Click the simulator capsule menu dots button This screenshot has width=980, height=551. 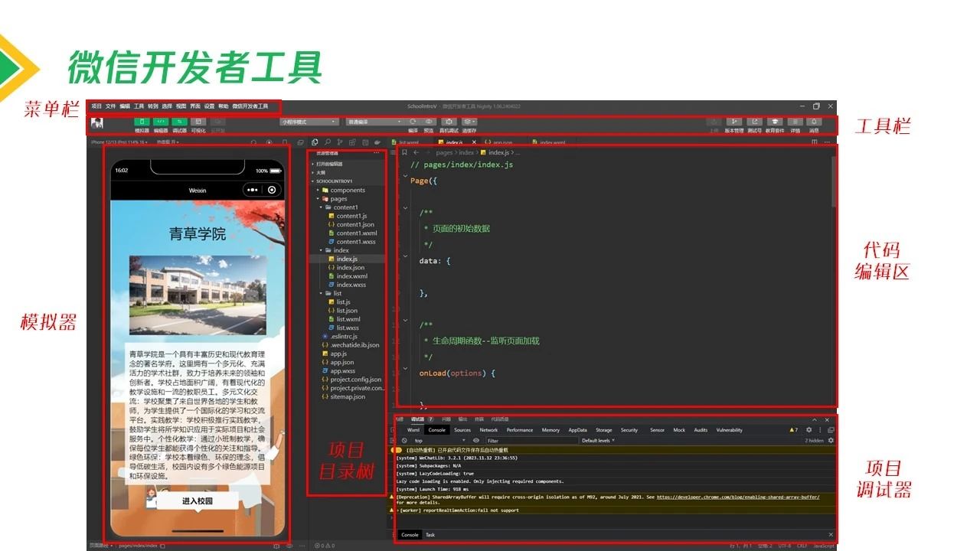click(253, 190)
